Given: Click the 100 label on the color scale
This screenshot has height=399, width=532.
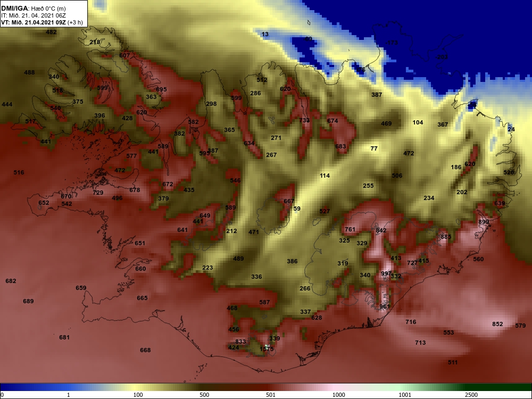Looking at the screenshot, I should click(x=138, y=395).
